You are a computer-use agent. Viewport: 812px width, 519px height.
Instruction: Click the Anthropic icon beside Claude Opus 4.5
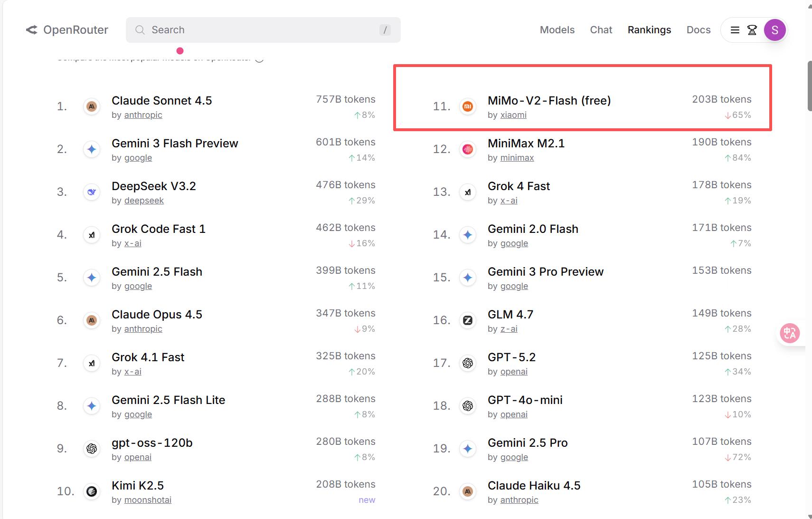point(92,320)
